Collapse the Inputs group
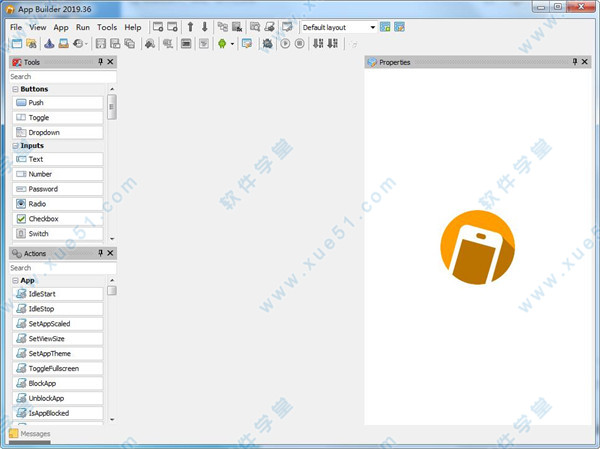Image resolution: width=600 pixels, height=449 pixels. click(x=15, y=146)
